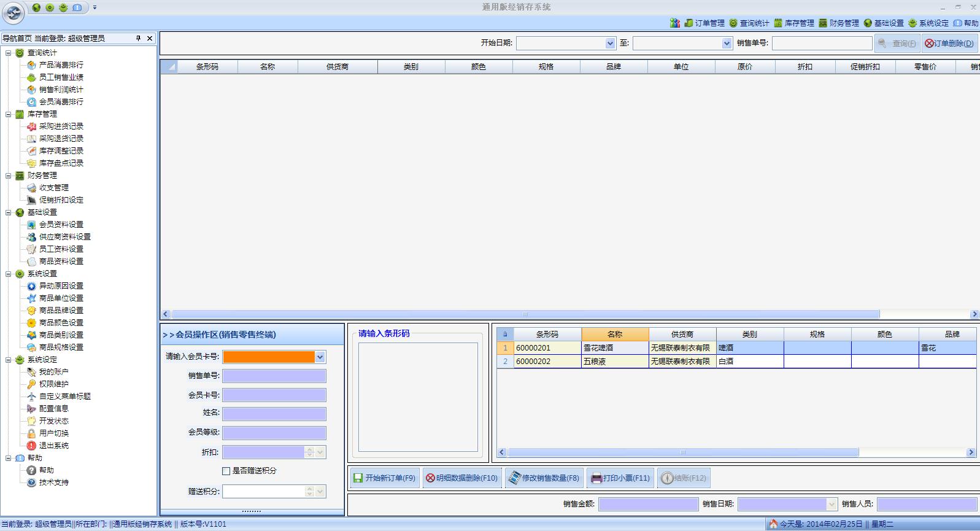Click the 商品类别设置 icon

(x=31, y=335)
